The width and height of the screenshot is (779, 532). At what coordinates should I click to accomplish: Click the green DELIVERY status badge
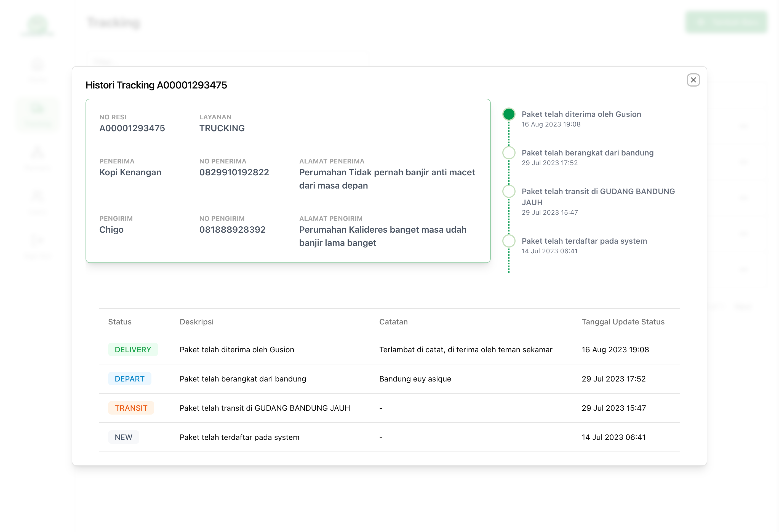click(133, 350)
